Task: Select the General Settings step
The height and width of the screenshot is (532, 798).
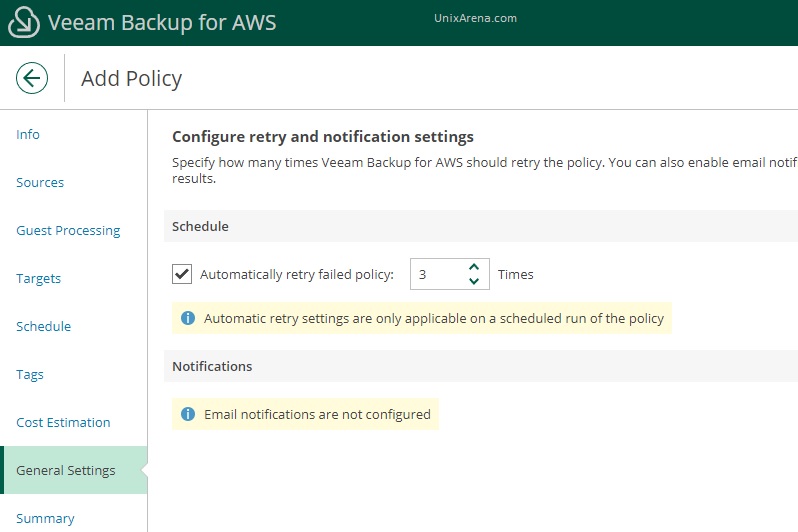Action: click(75, 470)
